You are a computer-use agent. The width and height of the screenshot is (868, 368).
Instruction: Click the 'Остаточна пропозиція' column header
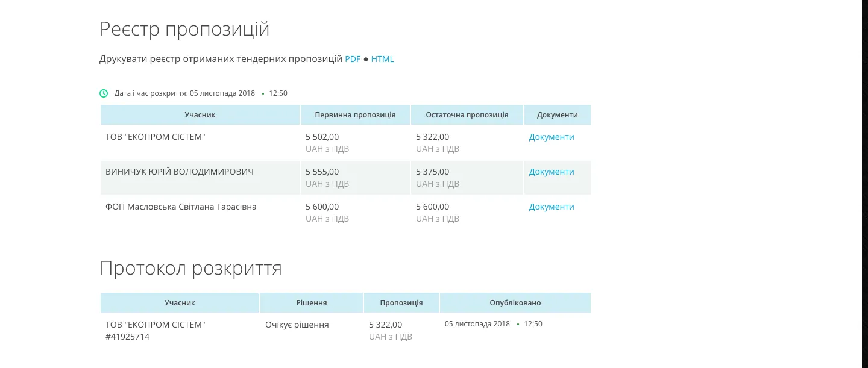click(467, 115)
